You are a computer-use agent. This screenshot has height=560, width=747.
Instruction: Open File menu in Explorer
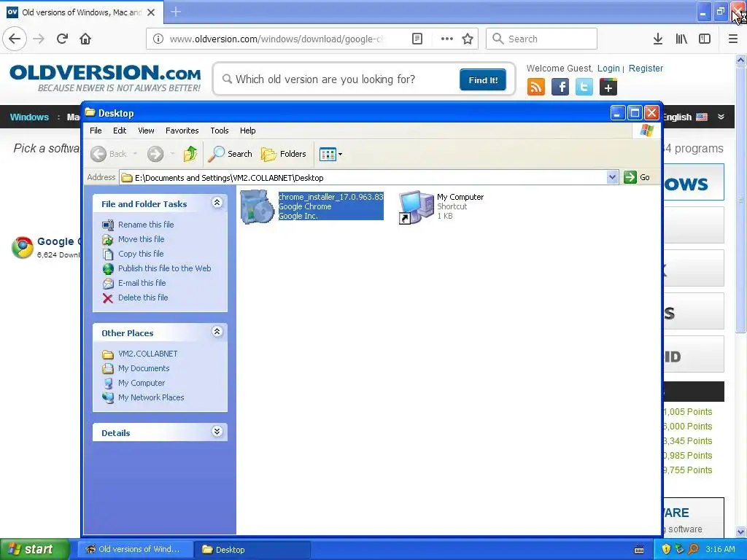click(96, 131)
